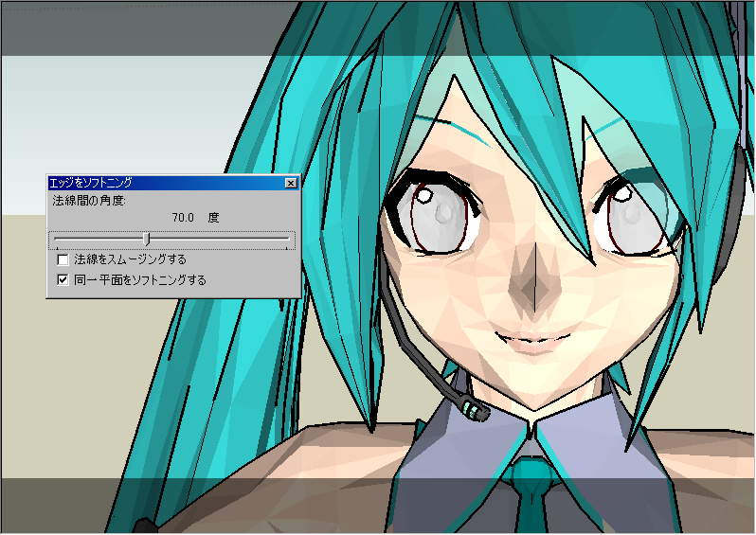756x535 pixels.
Task: Click the 法線間の角度 label
Action: point(89,201)
